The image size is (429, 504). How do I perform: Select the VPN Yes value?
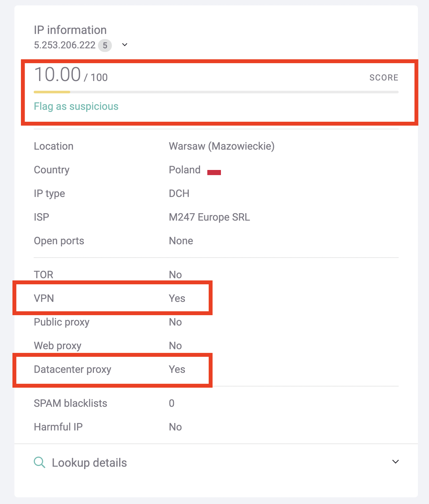(x=176, y=298)
